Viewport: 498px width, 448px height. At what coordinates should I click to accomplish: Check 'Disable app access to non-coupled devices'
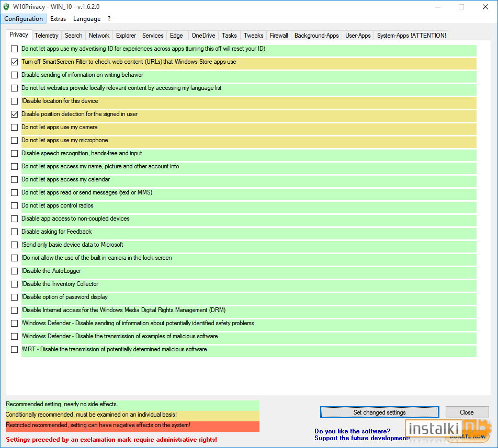(x=14, y=219)
